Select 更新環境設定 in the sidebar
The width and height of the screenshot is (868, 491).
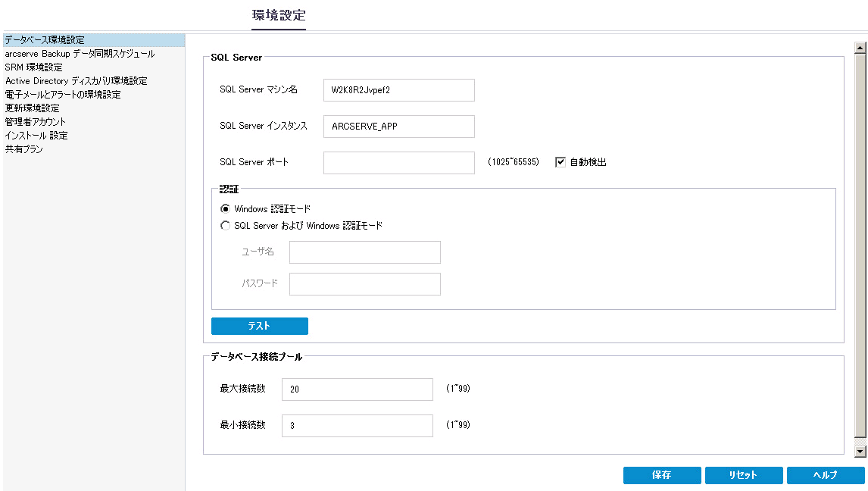click(x=33, y=108)
